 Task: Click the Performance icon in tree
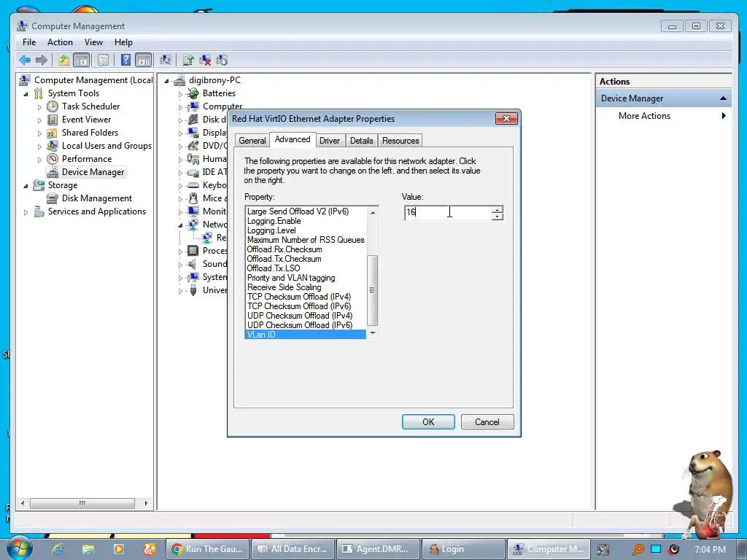[x=53, y=159]
